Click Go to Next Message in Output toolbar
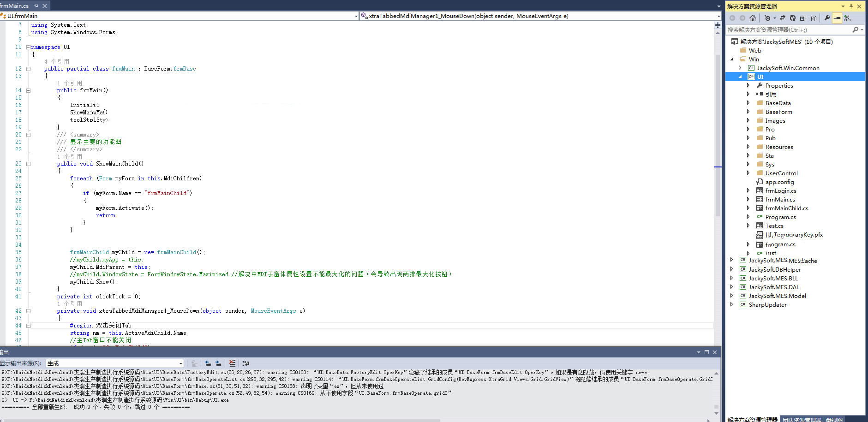This screenshot has width=868, height=422. (x=218, y=363)
